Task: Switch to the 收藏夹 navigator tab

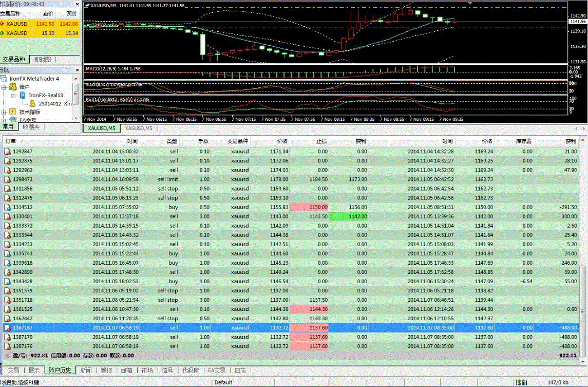Action: [x=31, y=127]
